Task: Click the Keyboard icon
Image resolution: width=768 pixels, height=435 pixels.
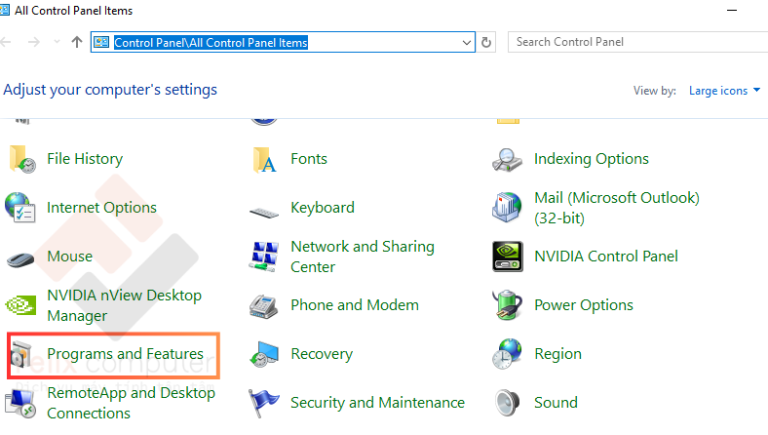Action: coord(264,212)
